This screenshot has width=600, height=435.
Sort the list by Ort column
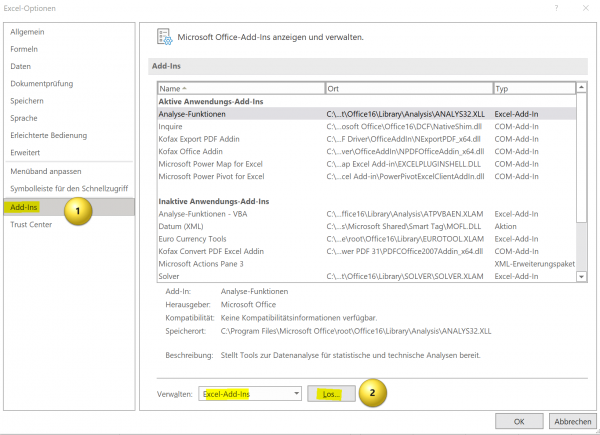click(x=409, y=88)
